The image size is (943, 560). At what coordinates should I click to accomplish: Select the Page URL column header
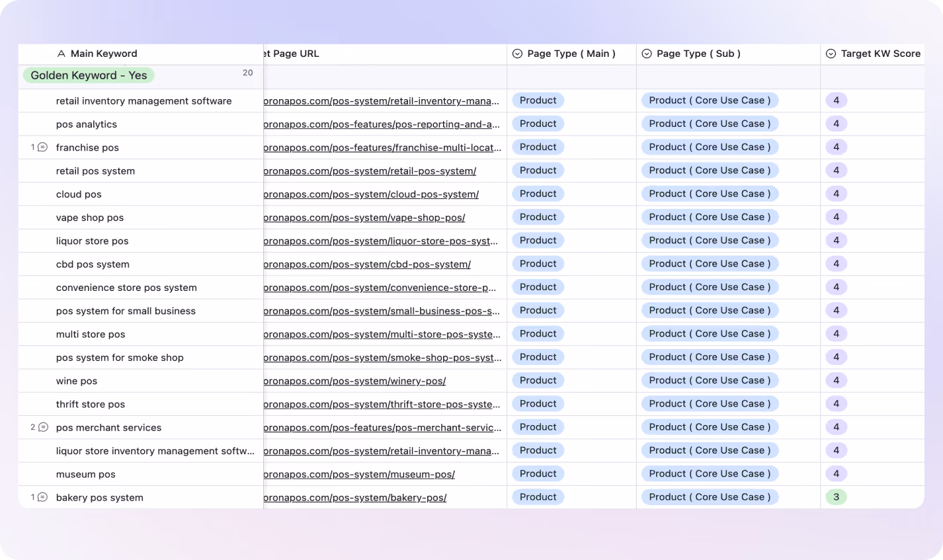(386, 54)
